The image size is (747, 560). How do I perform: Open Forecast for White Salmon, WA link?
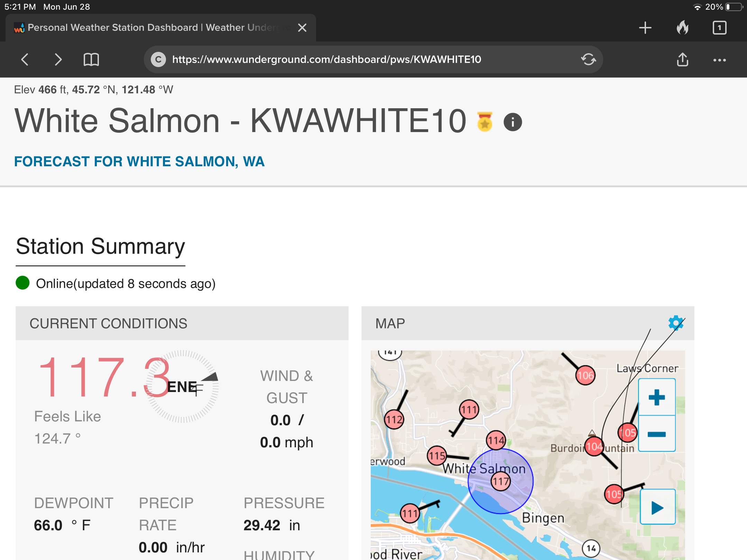click(x=139, y=161)
